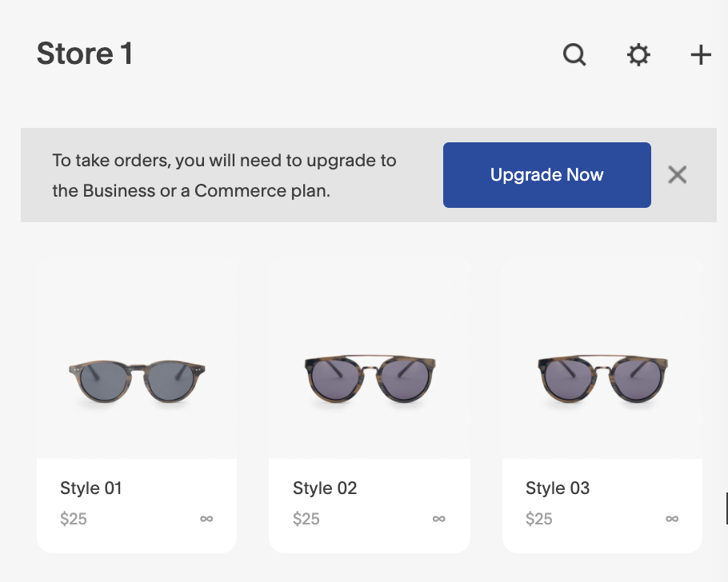Image resolution: width=728 pixels, height=582 pixels.
Task: Dismiss the upgrade banner with X
Action: [677, 175]
